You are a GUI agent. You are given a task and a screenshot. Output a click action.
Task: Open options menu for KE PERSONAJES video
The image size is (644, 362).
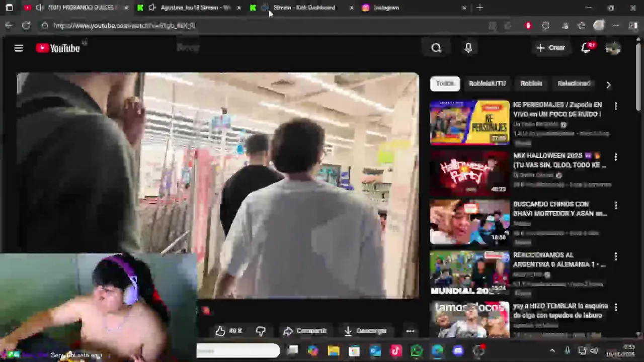pos(616,106)
